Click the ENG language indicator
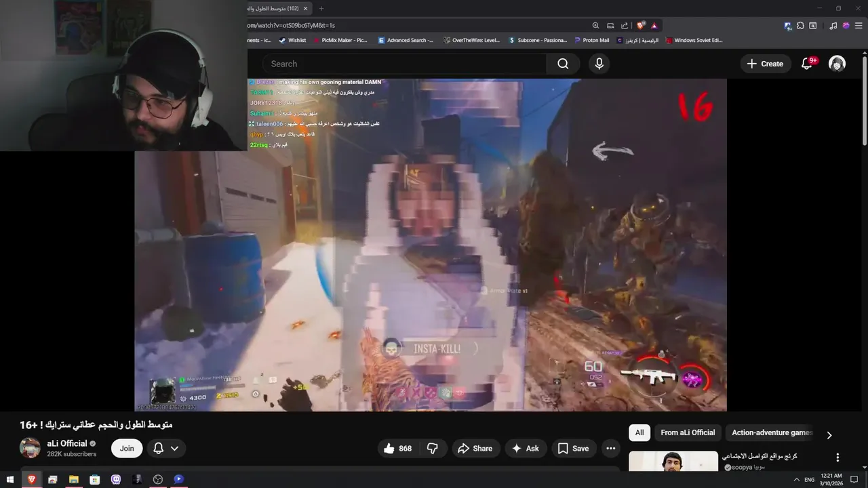Viewport: 868px width, 488px height. pyautogui.click(x=809, y=479)
